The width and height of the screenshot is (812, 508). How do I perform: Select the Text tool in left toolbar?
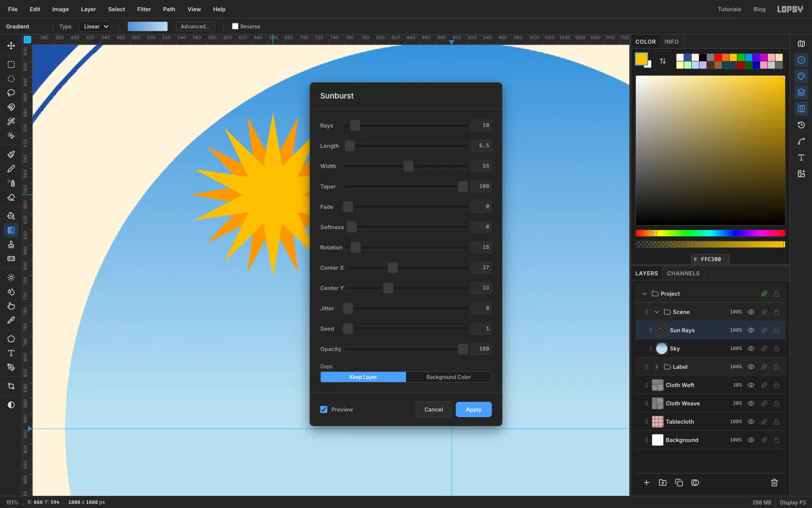point(11,353)
